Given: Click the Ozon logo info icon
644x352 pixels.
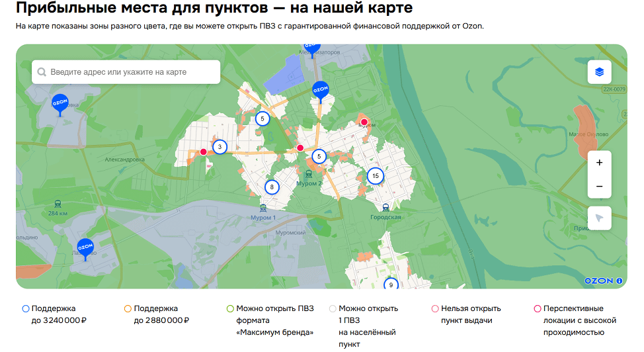Looking at the screenshot, I should pos(620,281).
